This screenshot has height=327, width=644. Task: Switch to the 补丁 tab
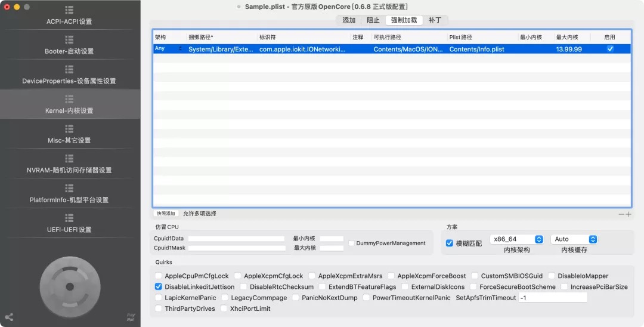[x=435, y=20]
